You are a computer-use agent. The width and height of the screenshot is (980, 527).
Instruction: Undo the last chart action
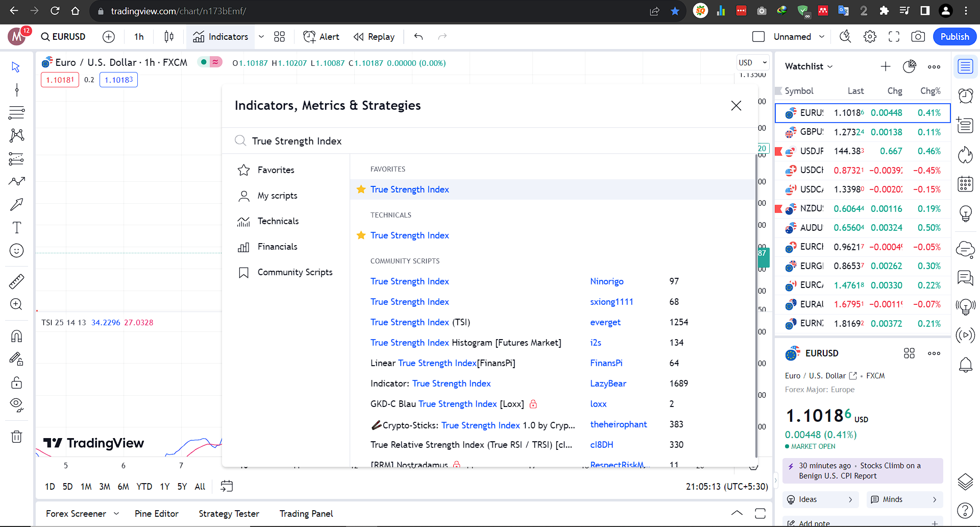click(419, 37)
